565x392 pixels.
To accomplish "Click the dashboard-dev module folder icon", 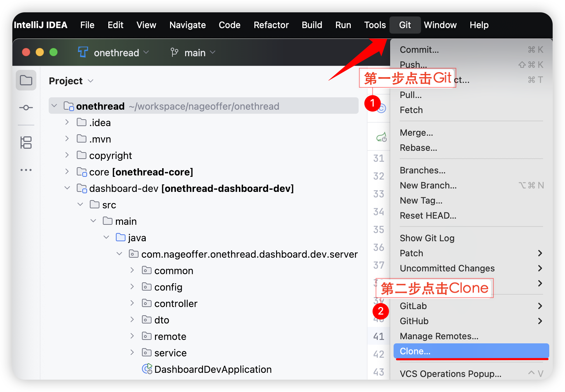I will [82, 188].
